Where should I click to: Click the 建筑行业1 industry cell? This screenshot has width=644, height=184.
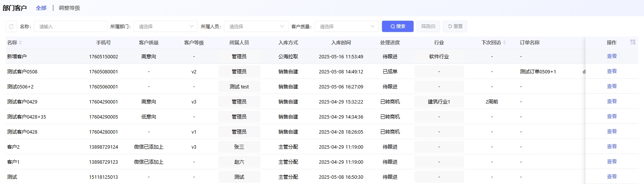tap(439, 102)
